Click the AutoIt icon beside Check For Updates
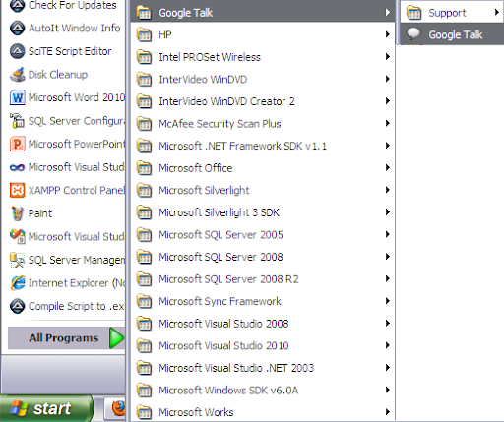The width and height of the screenshot is (504, 422). tap(17, 6)
